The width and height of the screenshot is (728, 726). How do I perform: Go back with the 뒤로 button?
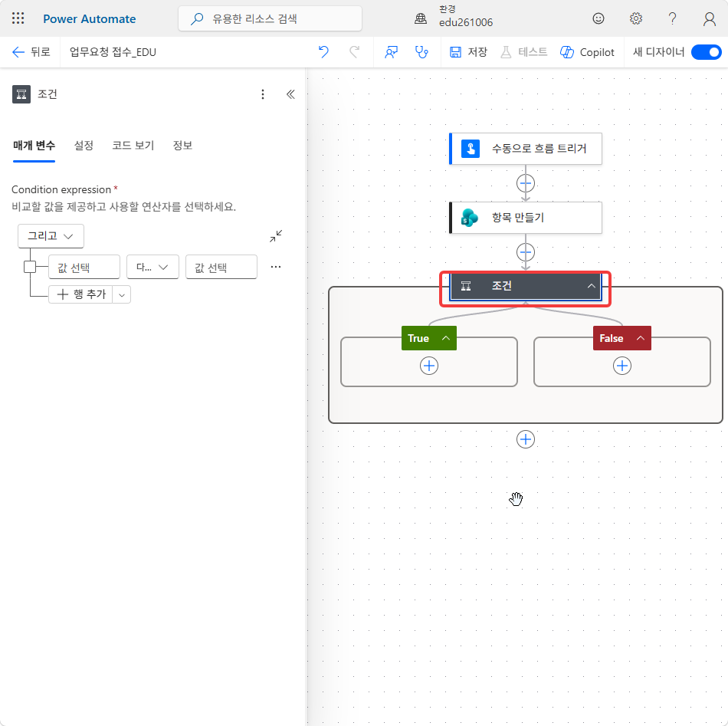[x=31, y=52]
